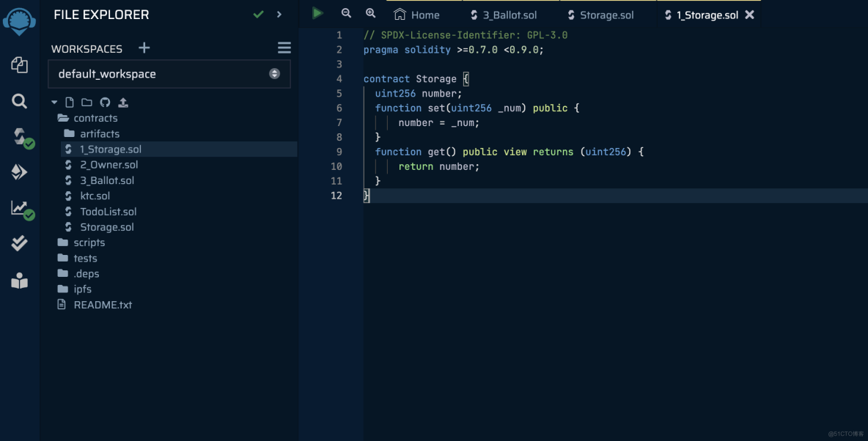Screen dimensions: 868x441
Task: Open the Solidity compiler plugin icon
Action: coord(22,137)
